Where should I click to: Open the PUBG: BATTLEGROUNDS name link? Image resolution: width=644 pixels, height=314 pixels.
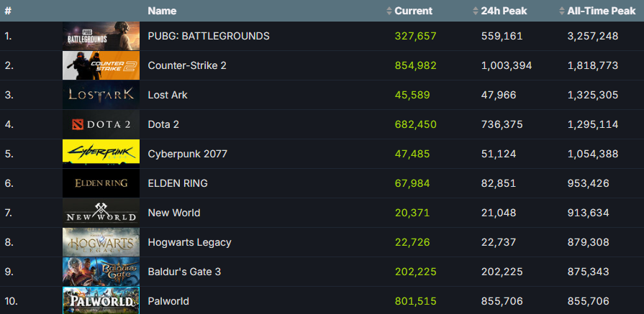coord(209,36)
